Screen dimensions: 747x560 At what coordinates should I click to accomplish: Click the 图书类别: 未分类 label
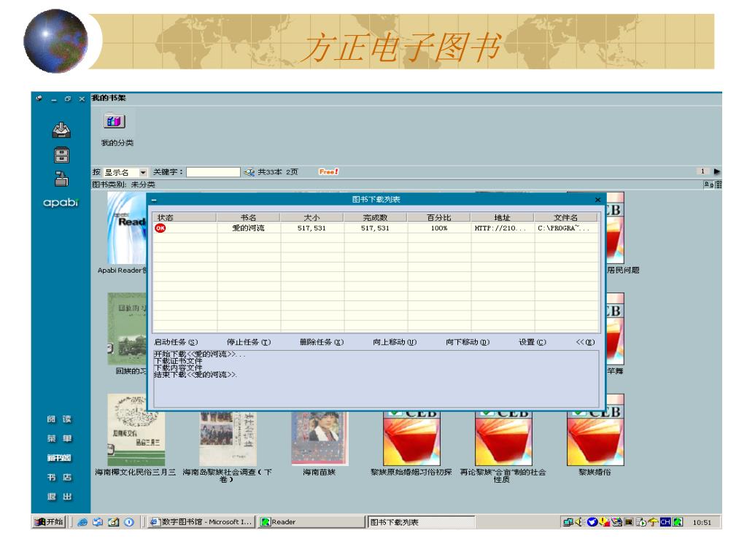coord(123,184)
